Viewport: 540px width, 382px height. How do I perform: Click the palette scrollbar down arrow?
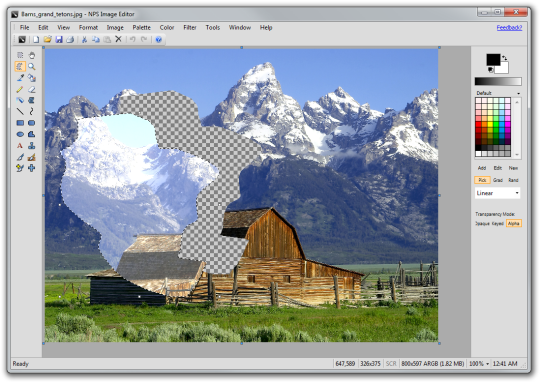click(x=517, y=155)
